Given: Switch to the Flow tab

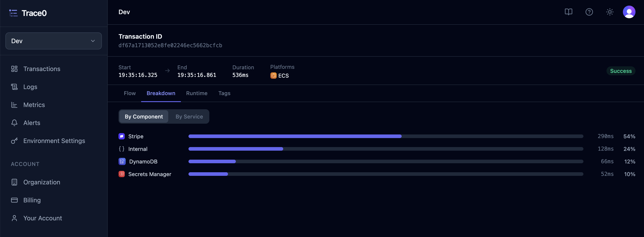Looking at the screenshot, I should pyautogui.click(x=130, y=93).
